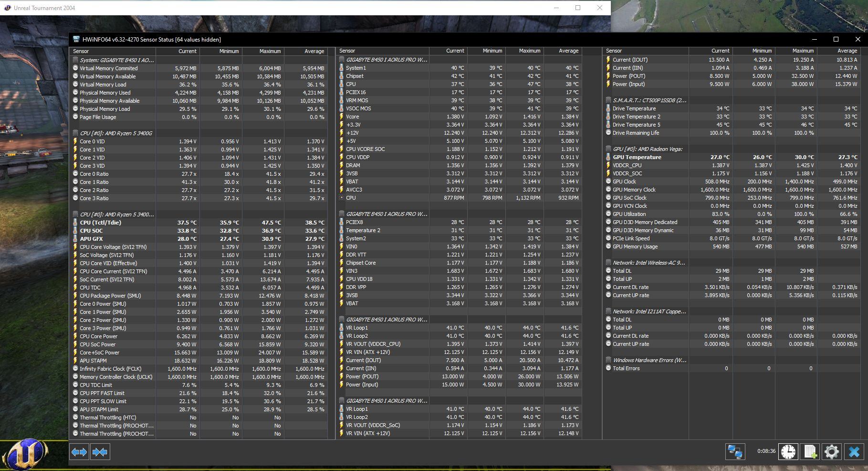Open sensor settings with the gear icon
The width and height of the screenshot is (868, 471).
pyautogui.click(x=831, y=451)
